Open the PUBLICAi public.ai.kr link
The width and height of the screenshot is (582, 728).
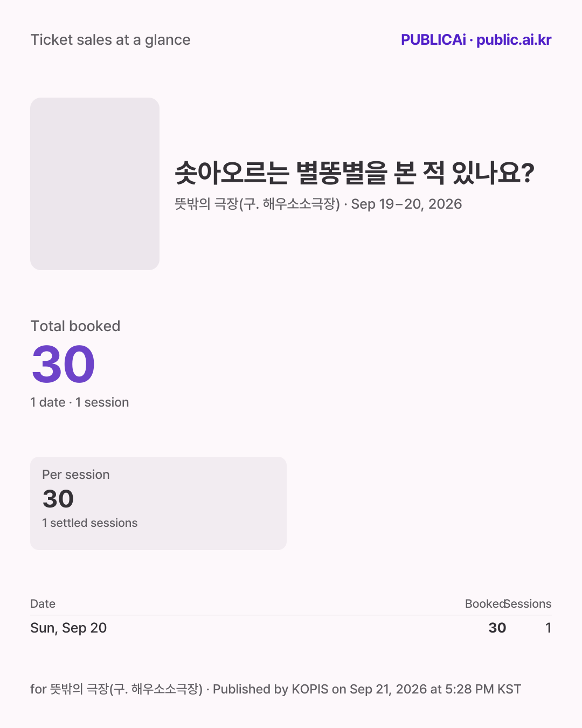(476, 40)
